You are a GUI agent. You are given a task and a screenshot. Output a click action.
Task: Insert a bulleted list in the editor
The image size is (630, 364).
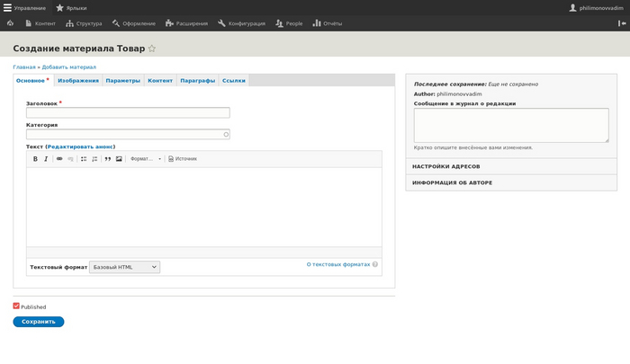point(84,159)
